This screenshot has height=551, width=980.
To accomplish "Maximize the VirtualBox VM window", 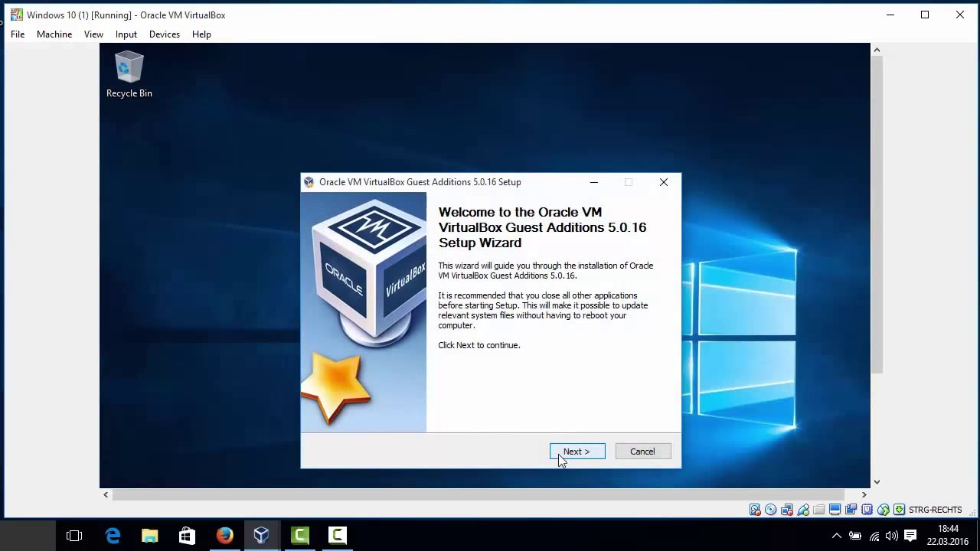I will pyautogui.click(x=925, y=15).
